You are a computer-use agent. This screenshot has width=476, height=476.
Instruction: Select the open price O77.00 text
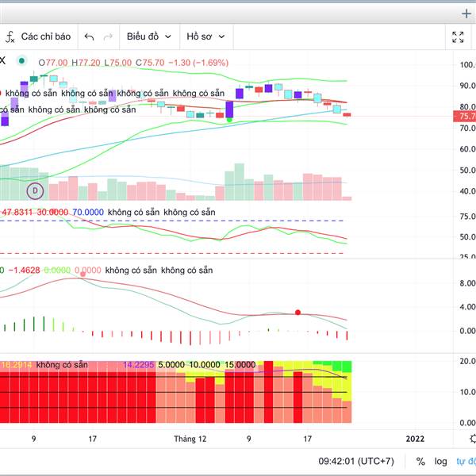click(x=53, y=63)
